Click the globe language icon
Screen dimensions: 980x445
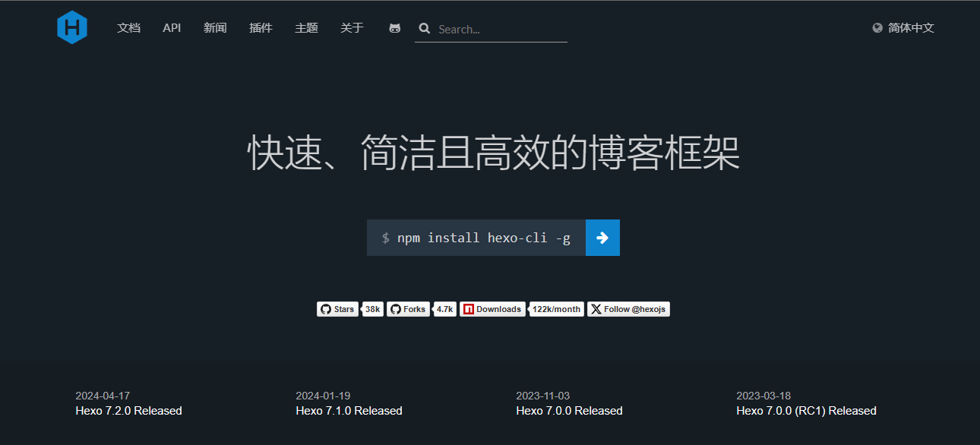[877, 28]
